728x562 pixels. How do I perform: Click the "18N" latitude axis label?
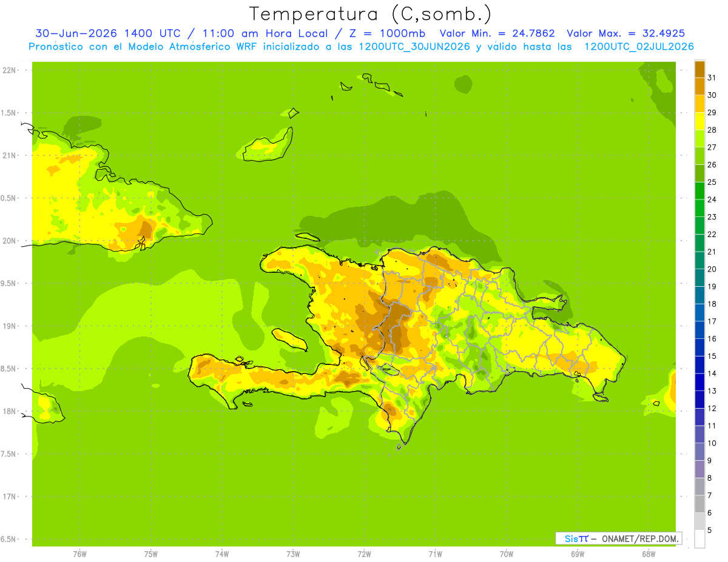point(8,411)
